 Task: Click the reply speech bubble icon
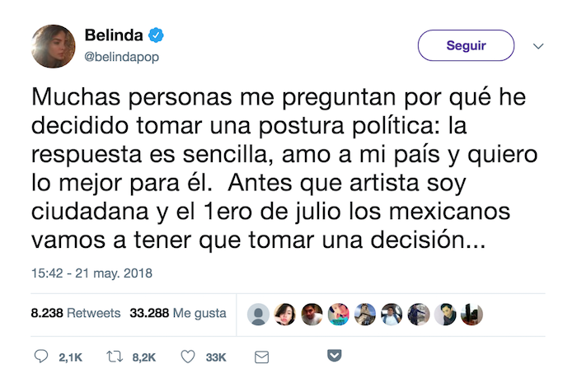pos(41,357)
